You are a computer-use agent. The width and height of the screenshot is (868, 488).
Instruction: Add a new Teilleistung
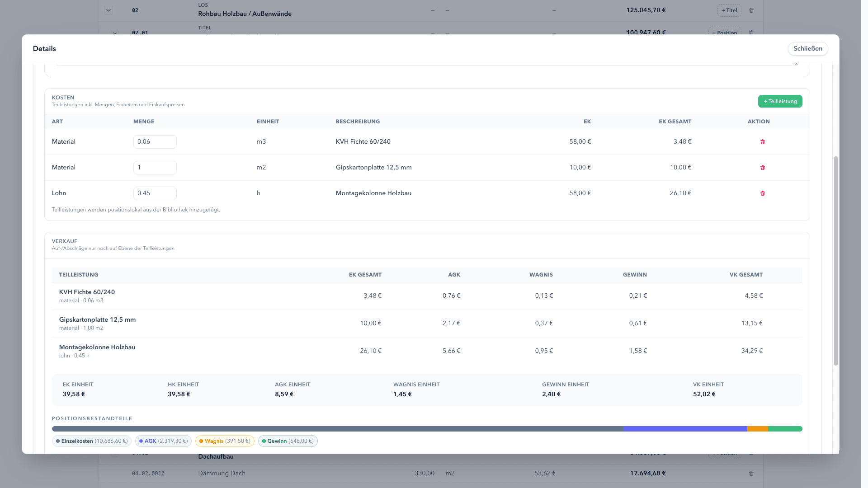click(780, 101)
